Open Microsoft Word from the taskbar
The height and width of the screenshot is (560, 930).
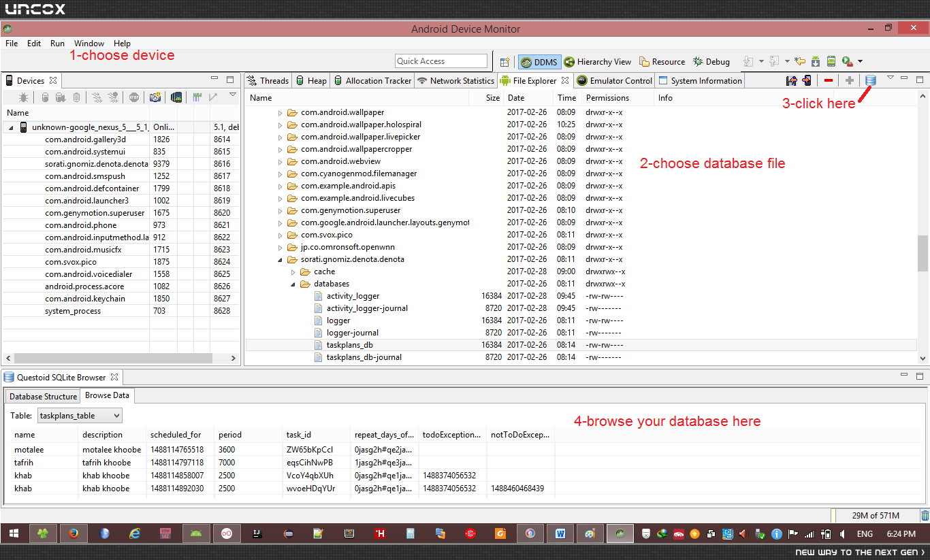pos(560,533)
